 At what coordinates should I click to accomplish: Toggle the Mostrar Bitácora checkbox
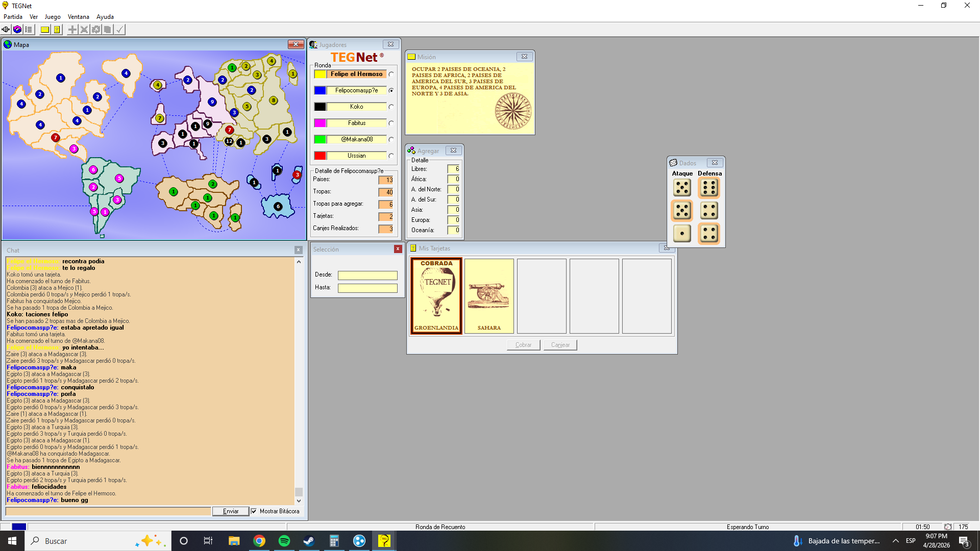point(254,511)
